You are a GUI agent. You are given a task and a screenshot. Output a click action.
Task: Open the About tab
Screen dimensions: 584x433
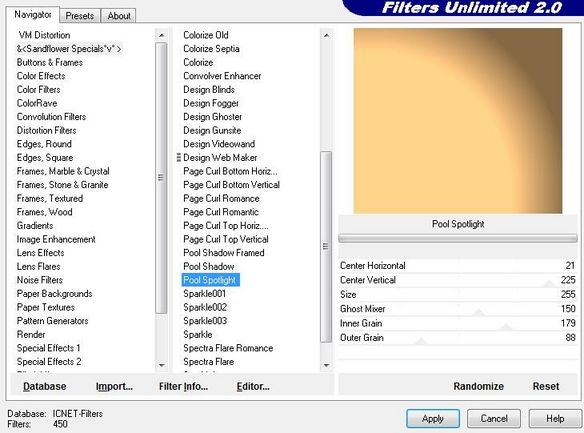click(x=119, y=16)
